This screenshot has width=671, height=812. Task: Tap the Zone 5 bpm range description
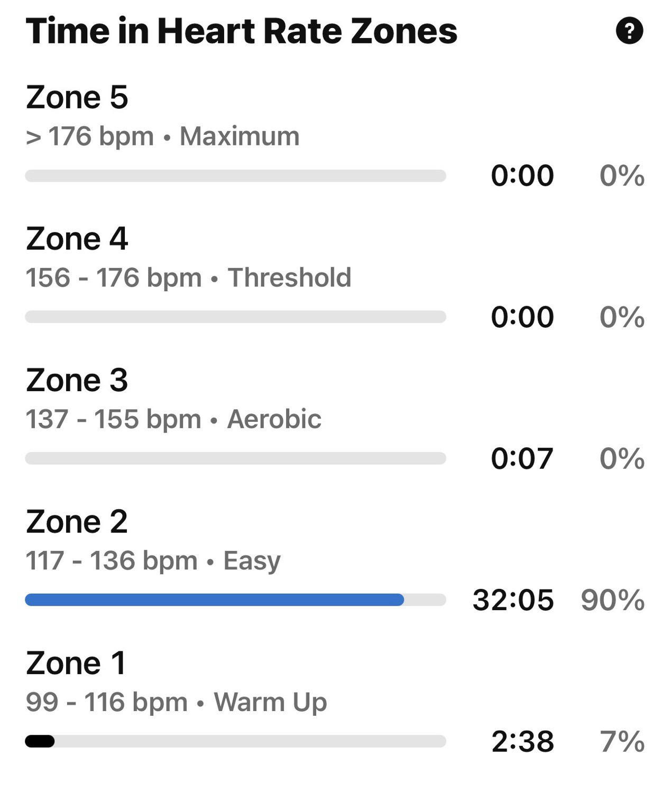click(162, 136)
